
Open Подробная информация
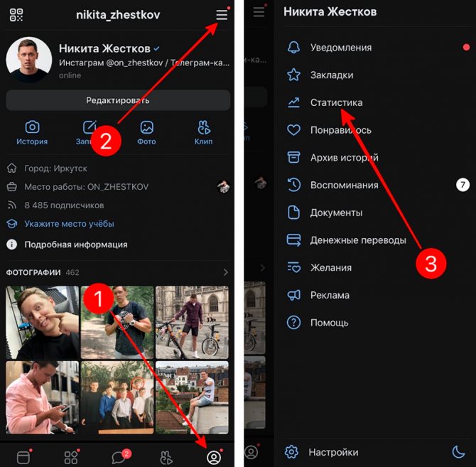tap(76, 245)
